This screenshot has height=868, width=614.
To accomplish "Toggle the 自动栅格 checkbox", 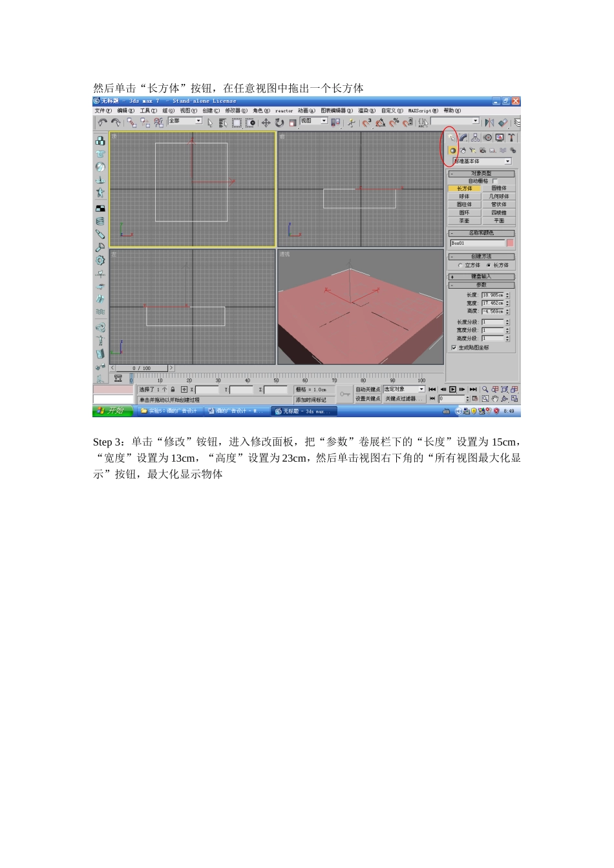I will click(x=495, y=181).
